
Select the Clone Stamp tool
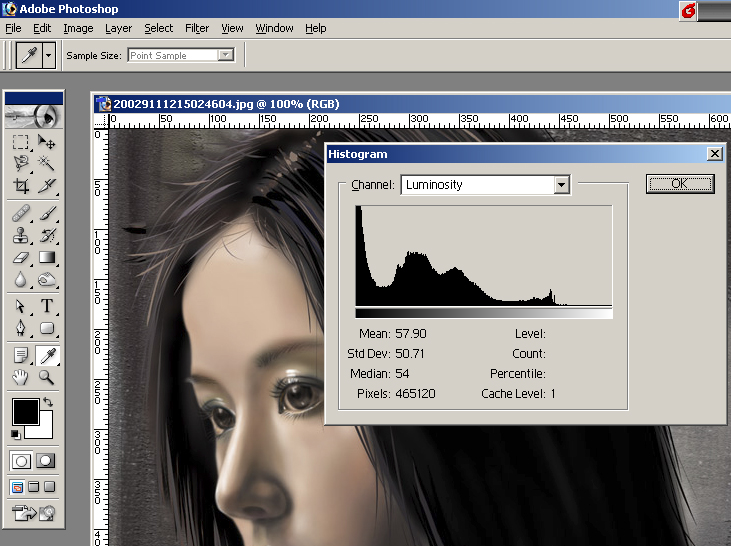point(21,236)
